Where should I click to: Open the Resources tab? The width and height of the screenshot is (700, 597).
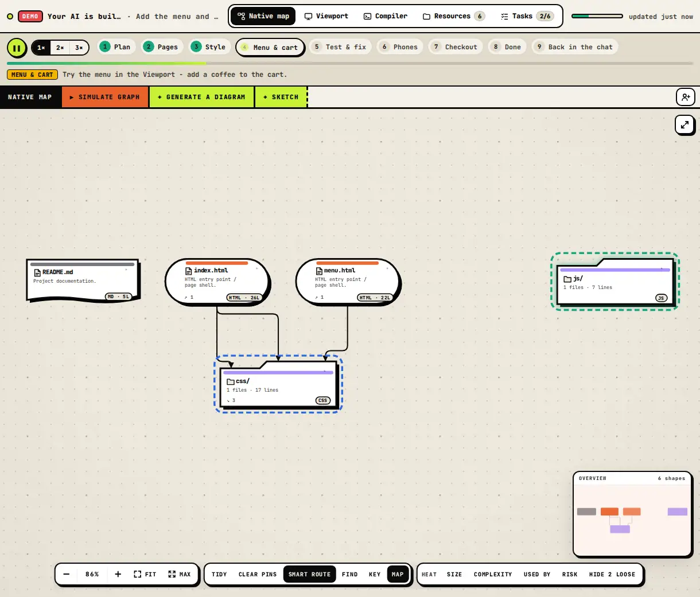coord(454,16)
